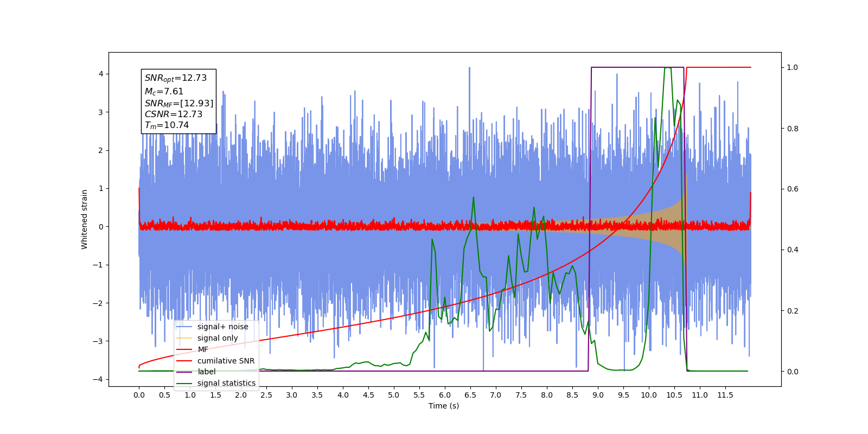Click the Mc=7.61 annotation text
The width and height of the screenshot is (868, 434).
coord(164,92)
